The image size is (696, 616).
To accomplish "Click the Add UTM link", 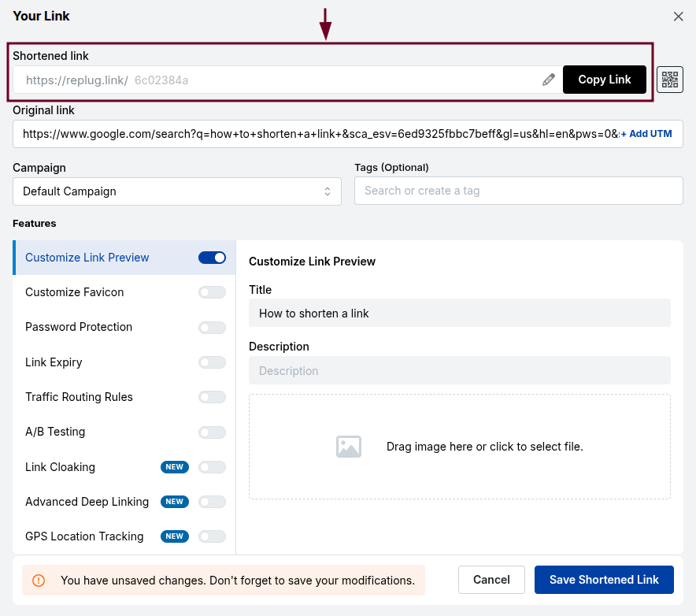I will point(647,133).
